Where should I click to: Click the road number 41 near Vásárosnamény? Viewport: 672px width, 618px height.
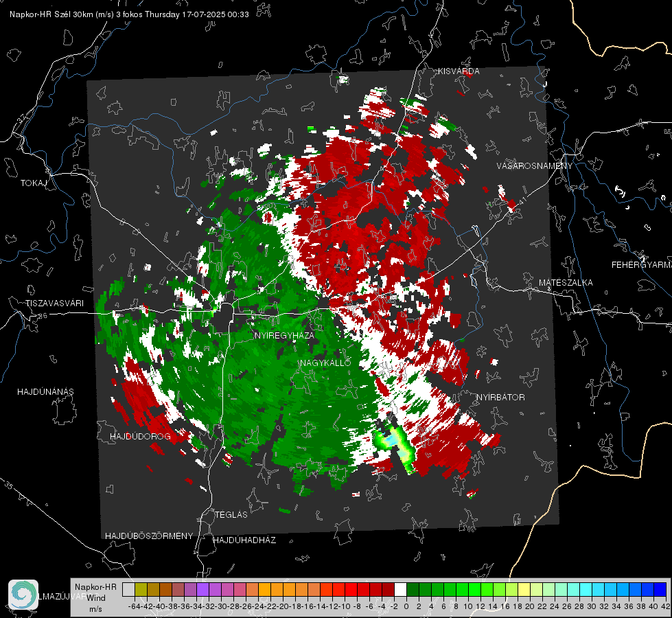[522, 201]
